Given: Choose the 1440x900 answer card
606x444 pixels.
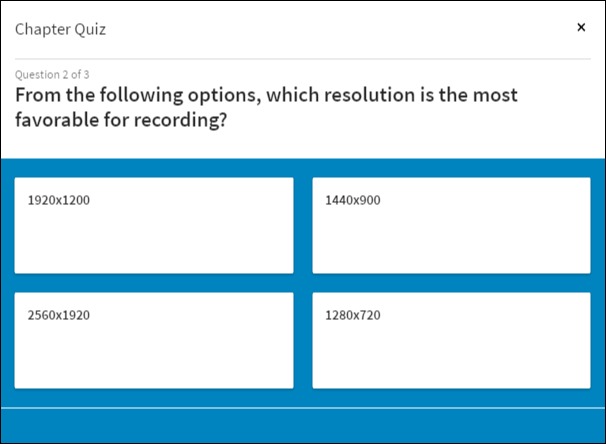Looking at the screenshot, I should pos(451,225).
